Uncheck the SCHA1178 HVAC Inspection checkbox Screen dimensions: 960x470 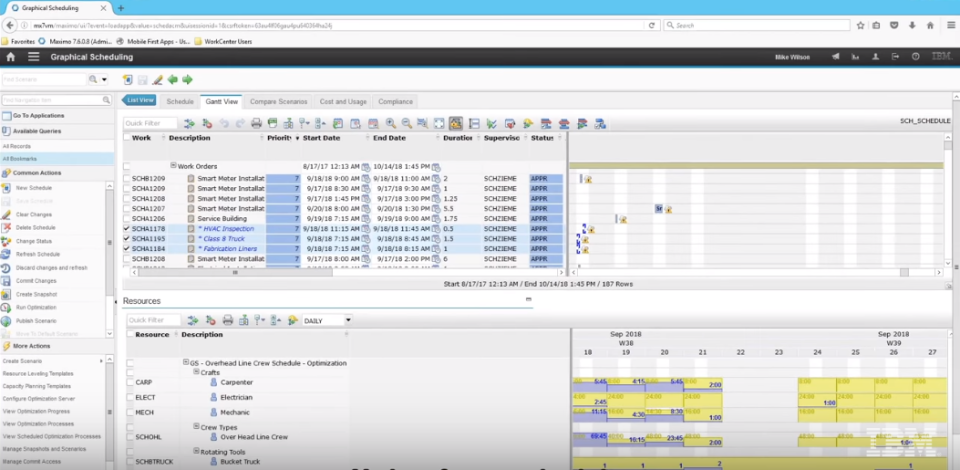(x=127, y=229)
